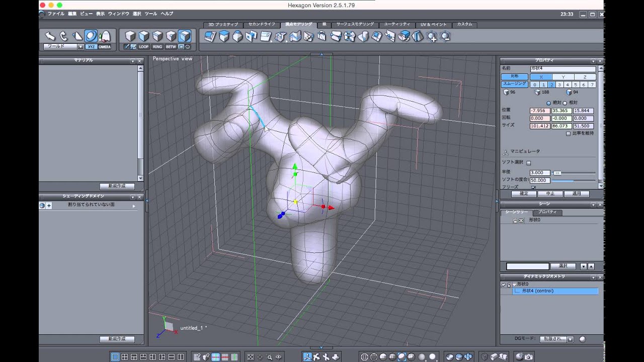This screenshot has width=644, height=362.
Task: Click the last magnifier icon in modeling toolbar
Action: tap(445, 36)
